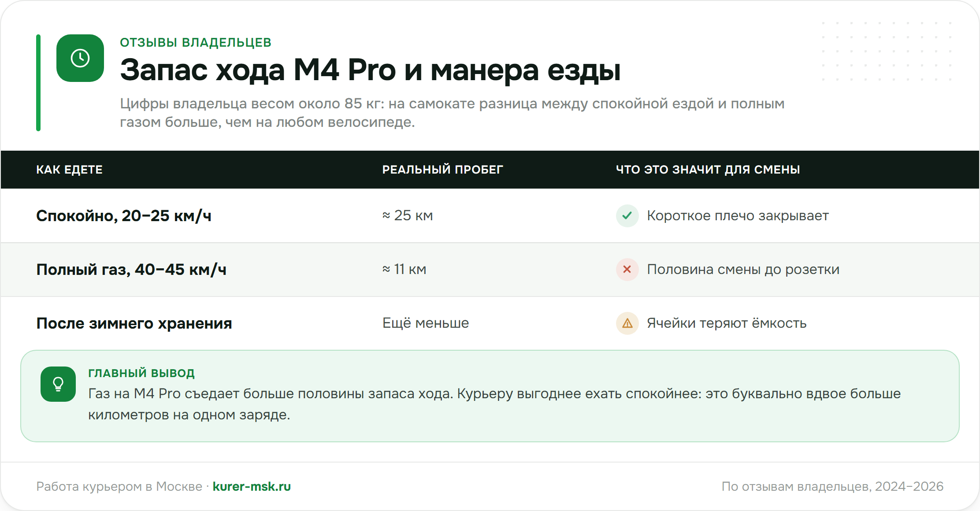Viewport: 980px width, 511px height.
Task: Click the heading 'Запас хода M4 Pro и манера езды'
Action: [370, 70]
